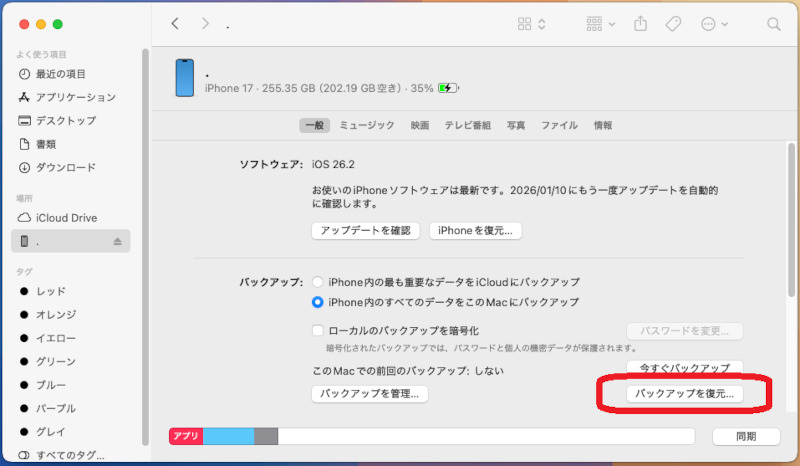Click バックアップを復元 button
The image size is (800, 466).
[x=685, y=394]
